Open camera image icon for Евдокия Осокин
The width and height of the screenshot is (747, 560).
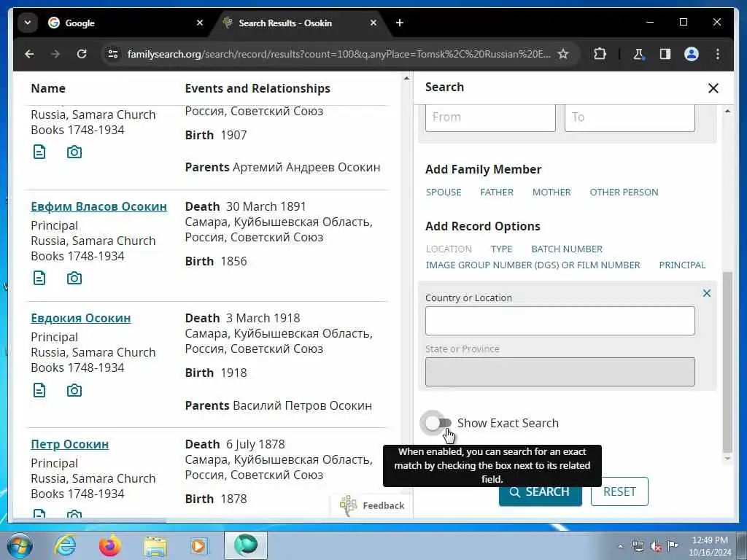point(74,391)
